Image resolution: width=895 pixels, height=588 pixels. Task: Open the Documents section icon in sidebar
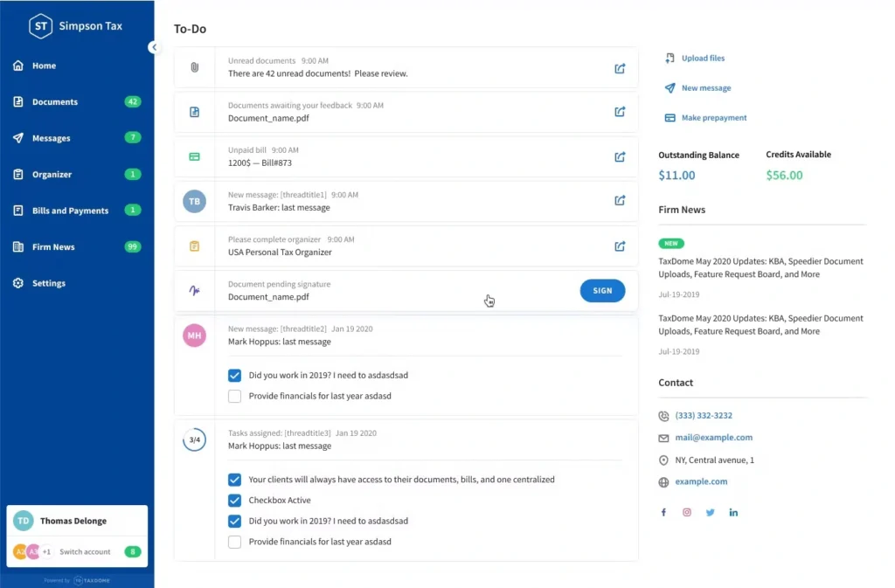tap(18, 102)
